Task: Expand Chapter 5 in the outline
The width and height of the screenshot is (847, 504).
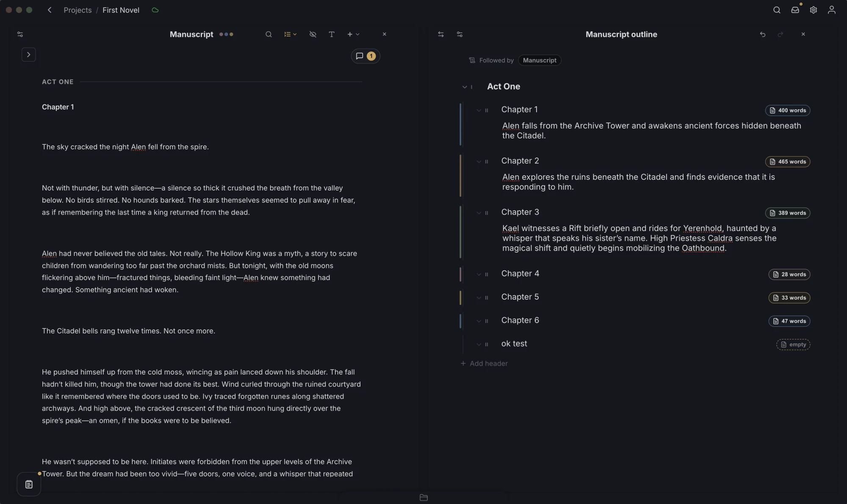Action: pyautogui.click(x=479, y=297)
